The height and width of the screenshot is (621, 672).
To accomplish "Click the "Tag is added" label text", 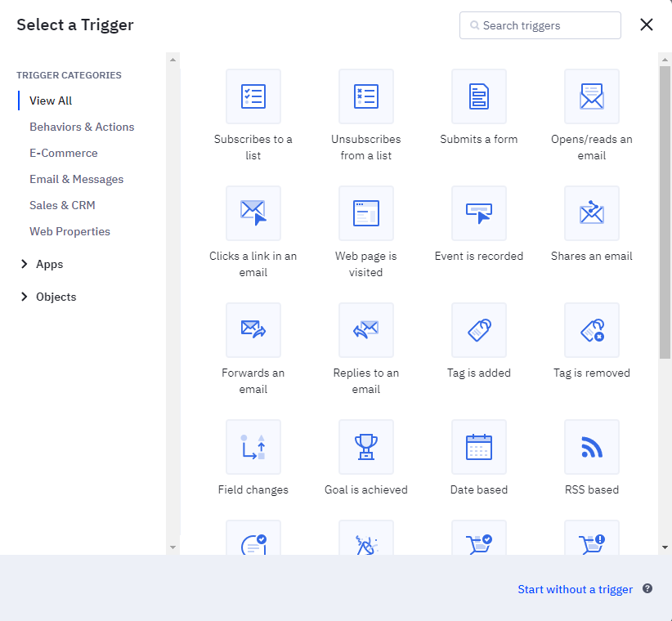I will click(x=479, y=373).
